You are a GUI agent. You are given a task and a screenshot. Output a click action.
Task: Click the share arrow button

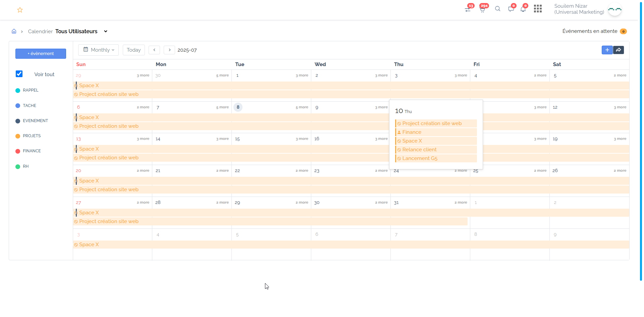(x=619, y=50)
